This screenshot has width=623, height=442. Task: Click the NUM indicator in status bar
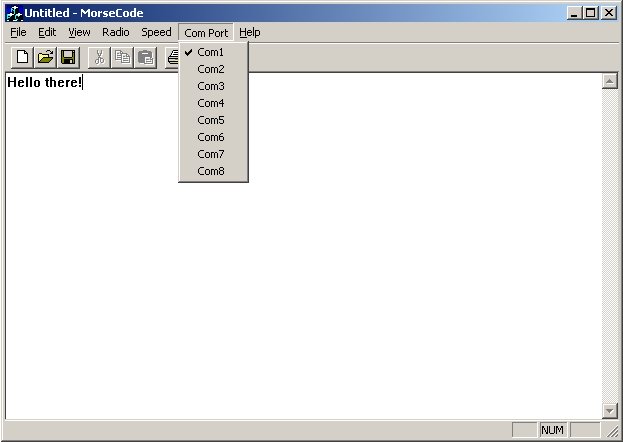click(x=552, y=430)
